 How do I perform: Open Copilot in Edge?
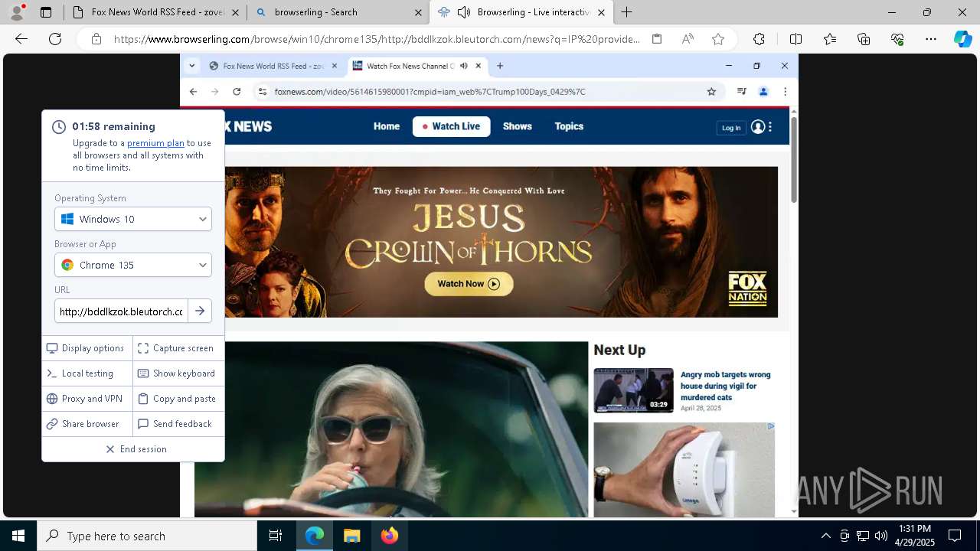pyautogui.click(x=962, y=39)
